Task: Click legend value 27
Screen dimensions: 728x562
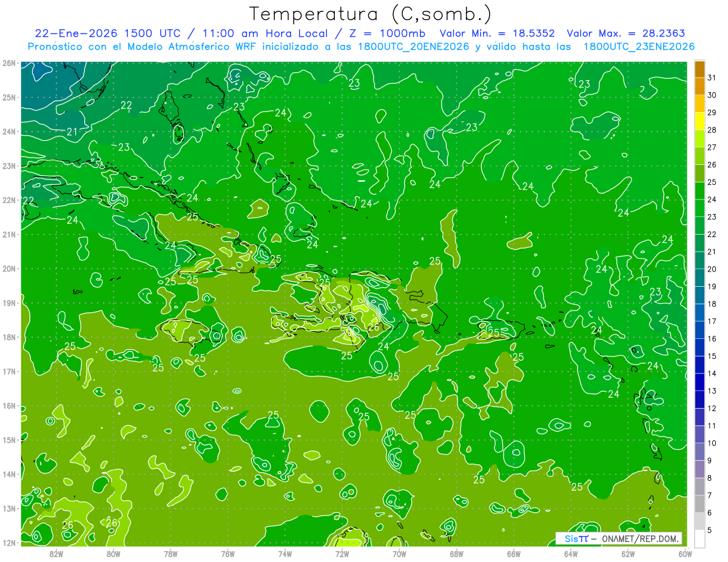Action: pyautogui.click(x=712, y=147)
